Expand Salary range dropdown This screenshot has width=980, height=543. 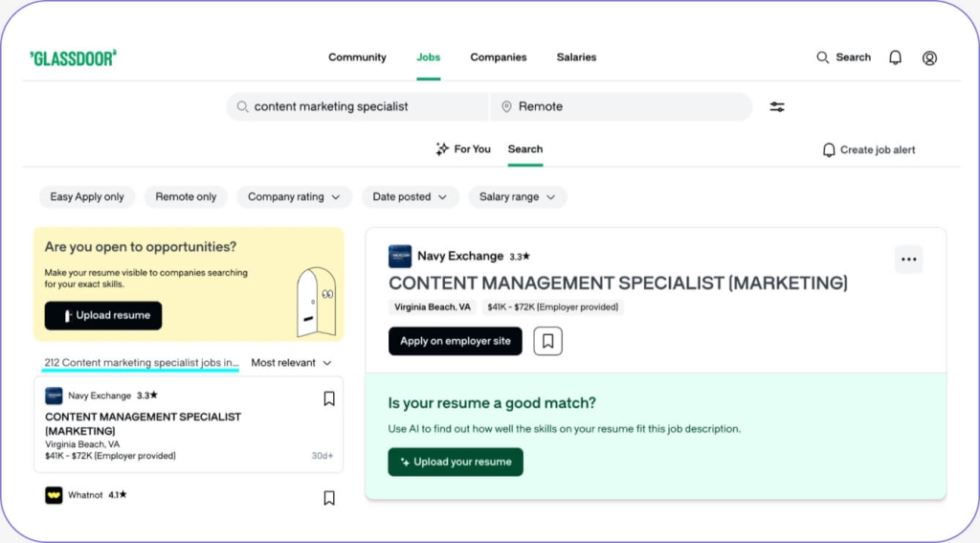click(517, 196)
